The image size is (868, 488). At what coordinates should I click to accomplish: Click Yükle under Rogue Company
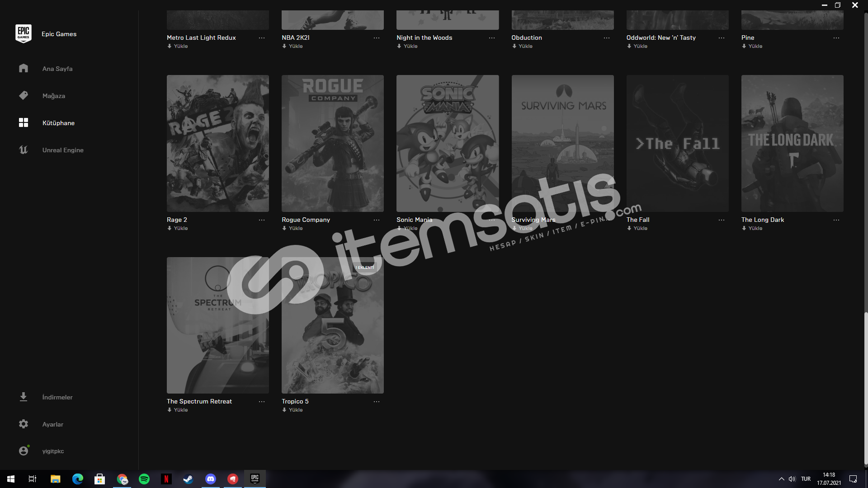click(x=292, y=228)
